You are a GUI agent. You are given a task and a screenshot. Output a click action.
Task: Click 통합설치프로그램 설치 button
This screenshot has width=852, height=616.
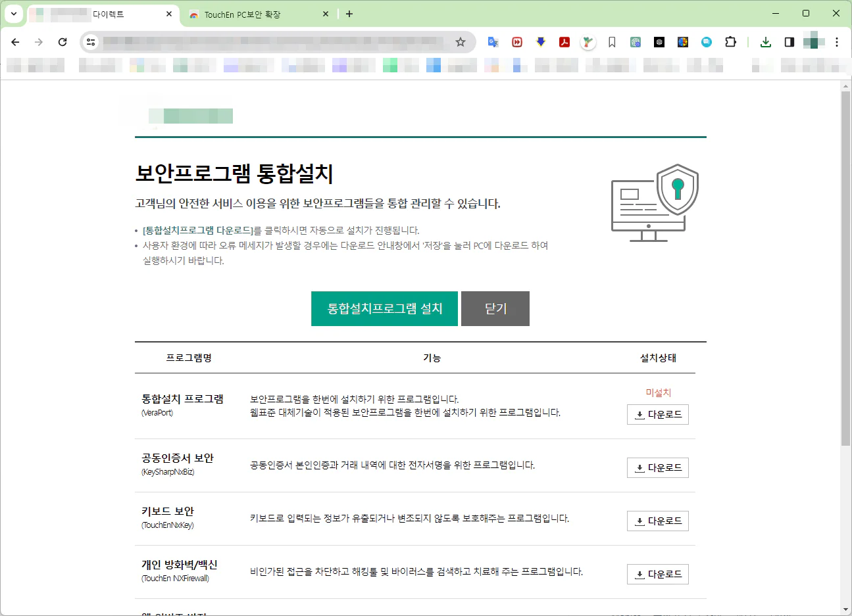pyautogui.click(x=384, y=309)
